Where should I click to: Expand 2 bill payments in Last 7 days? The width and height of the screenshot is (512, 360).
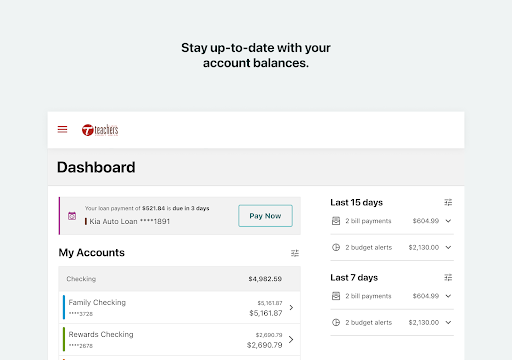[x=448, y=296]
